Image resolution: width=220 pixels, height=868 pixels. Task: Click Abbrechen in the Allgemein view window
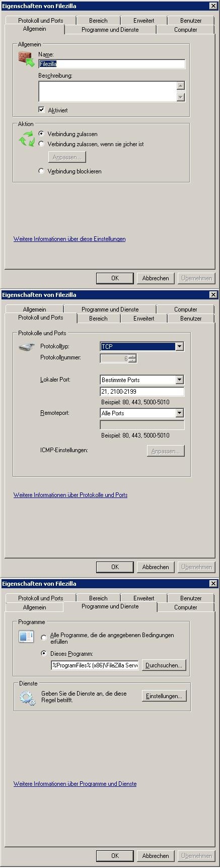(x=156, y=278)
